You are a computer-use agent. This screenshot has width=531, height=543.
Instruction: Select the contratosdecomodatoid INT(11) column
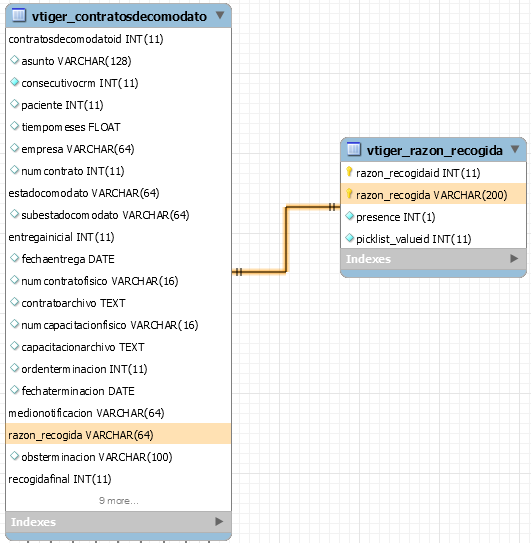[118, 39]
